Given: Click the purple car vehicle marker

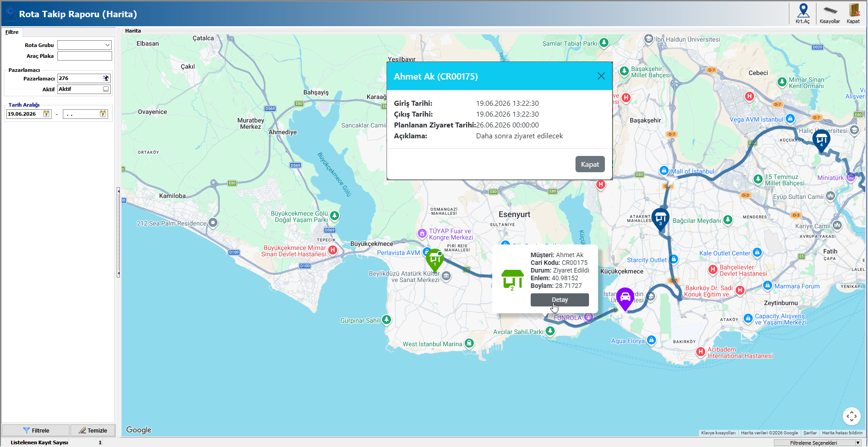Looking at the screenshot, I should (625, 299).
